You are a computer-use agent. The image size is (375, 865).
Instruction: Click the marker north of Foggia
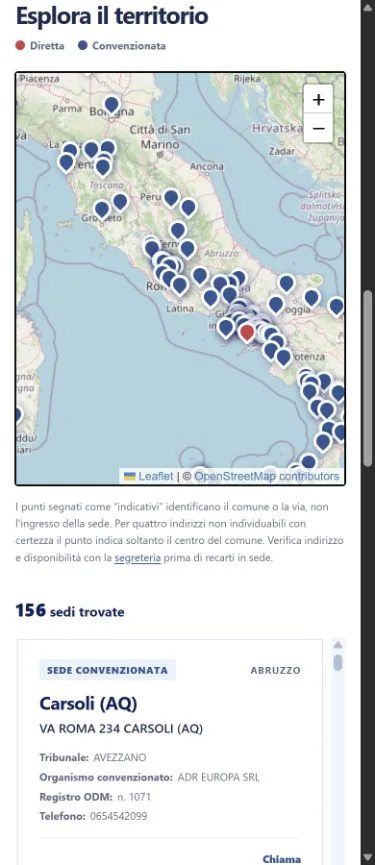pos(286,284)
